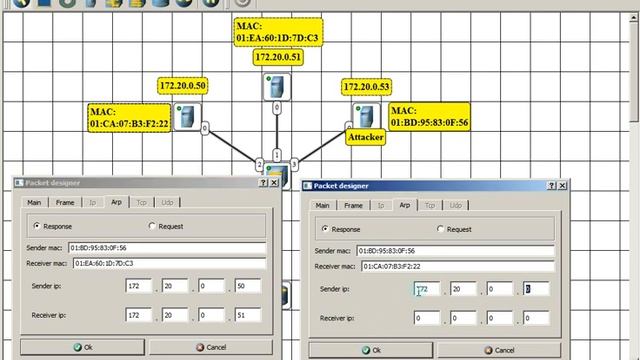Screen dimensions: 640x360
Task: Click Receiver ip last octet 51 in left dialog
Action: click(x=248, y=315)
